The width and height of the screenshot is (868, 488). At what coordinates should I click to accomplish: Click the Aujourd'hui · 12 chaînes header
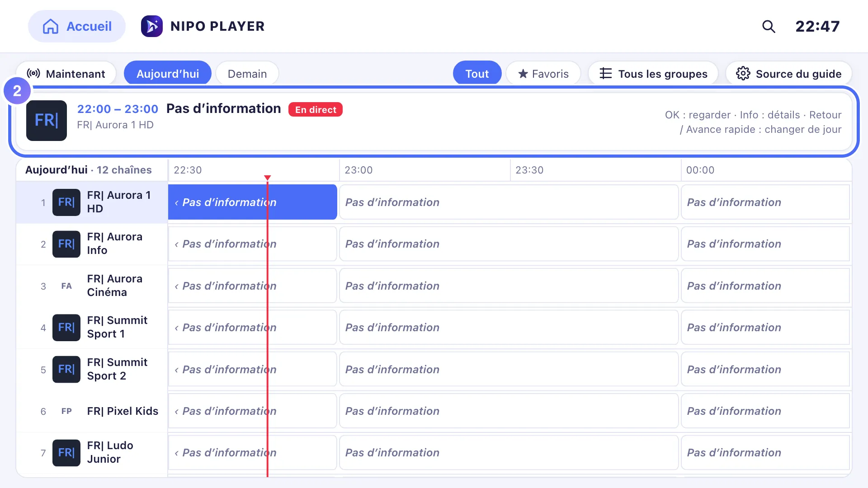tap(89, 170)
